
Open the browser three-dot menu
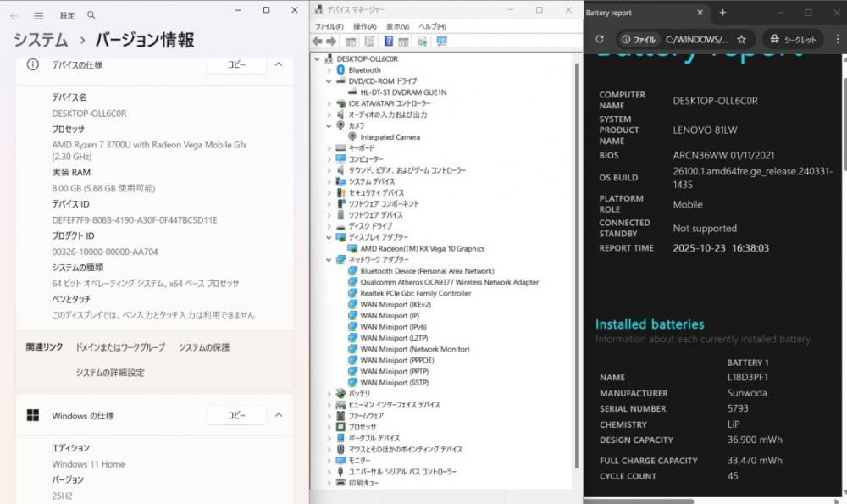(x=838, y=39)
